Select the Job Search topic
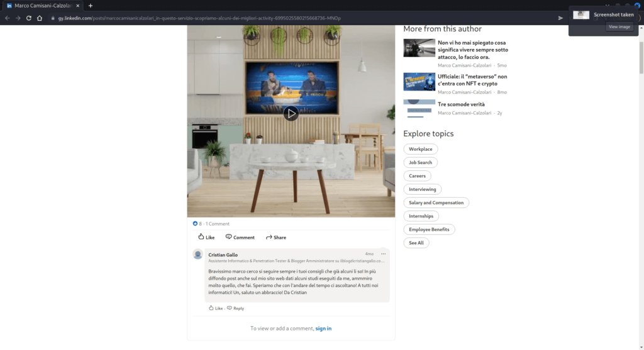The image size is (644, 350). pyautogui.click(x=420, y=162)
